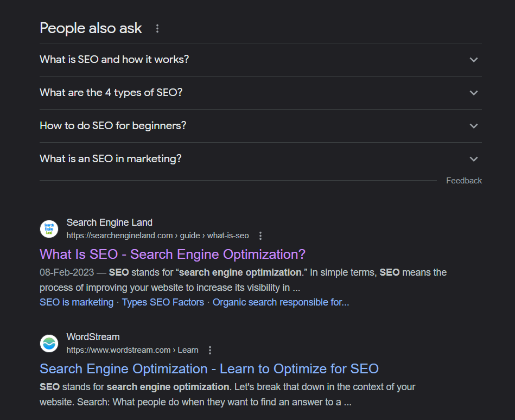Click the Feedback link
Viewport: 515px width, 420px height.
(464, 180)
